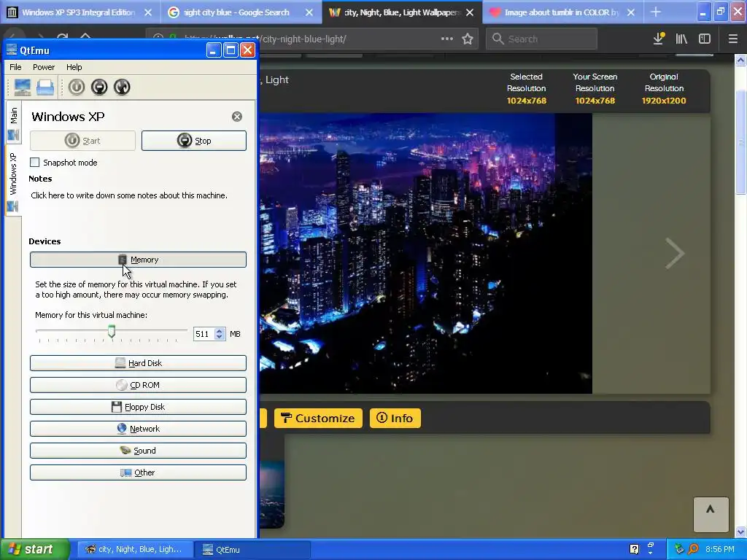Expand the Floppy Disk device section

[x=138, y=407]
